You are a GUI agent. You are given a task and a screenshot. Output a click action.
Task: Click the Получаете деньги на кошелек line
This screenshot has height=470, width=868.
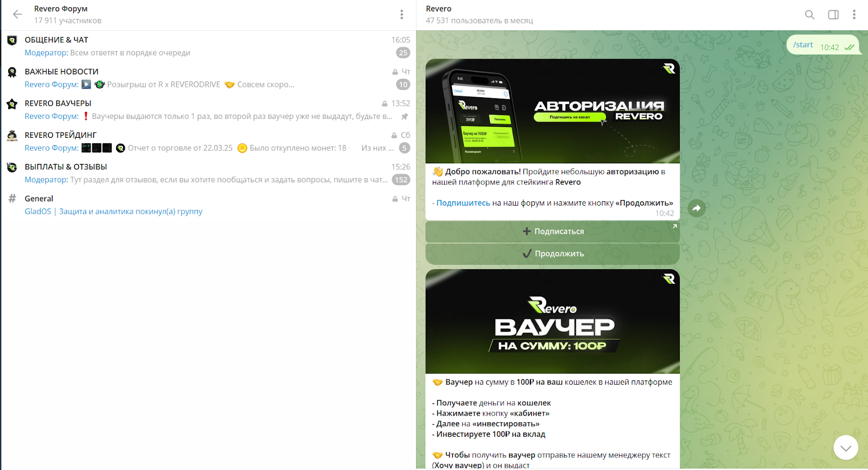click(492, 403)
